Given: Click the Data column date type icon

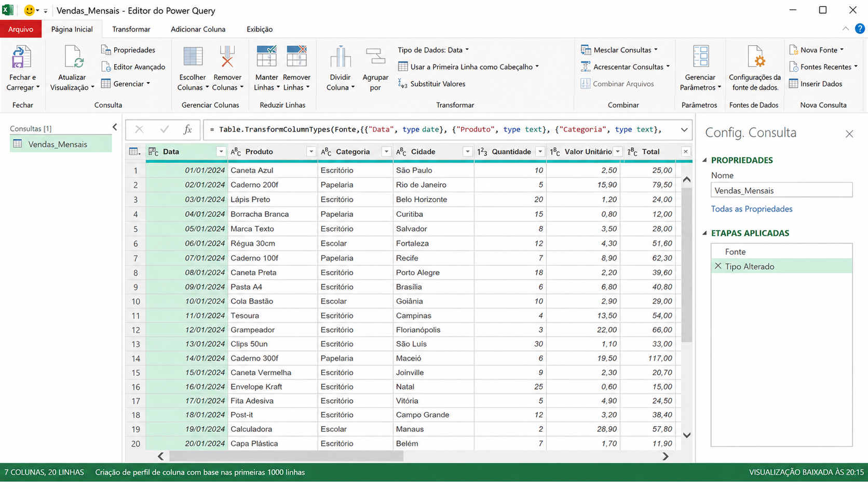Looking at the screenshot, I should coord(154,152).
